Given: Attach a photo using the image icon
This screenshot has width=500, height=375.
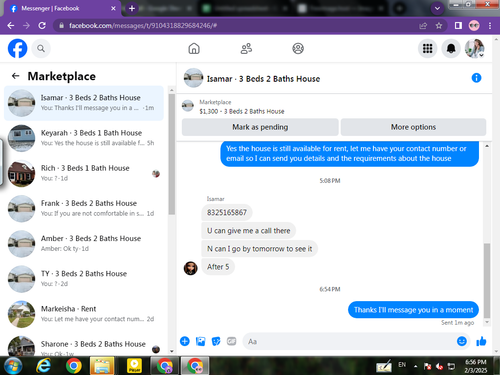Looking at the screenshot, I should 200,341.
